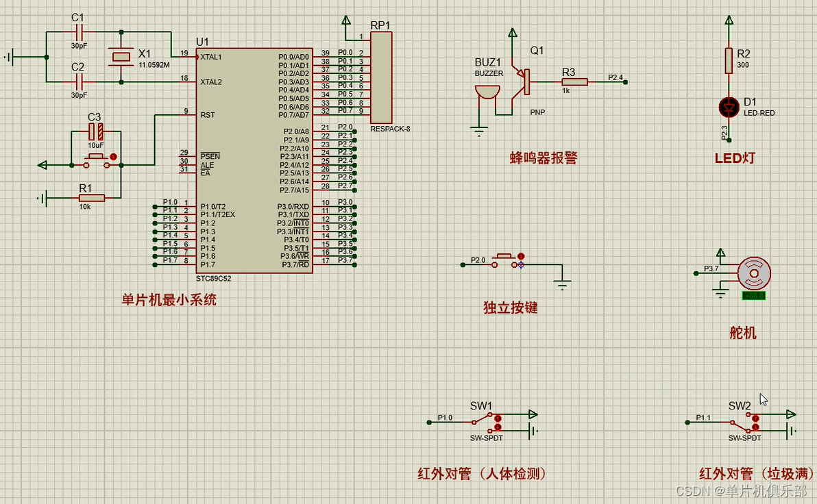Select the Q1 PNP transistor symbol
Image resolution: width=817 pixels, height=504 pixels.
point(522,81)
